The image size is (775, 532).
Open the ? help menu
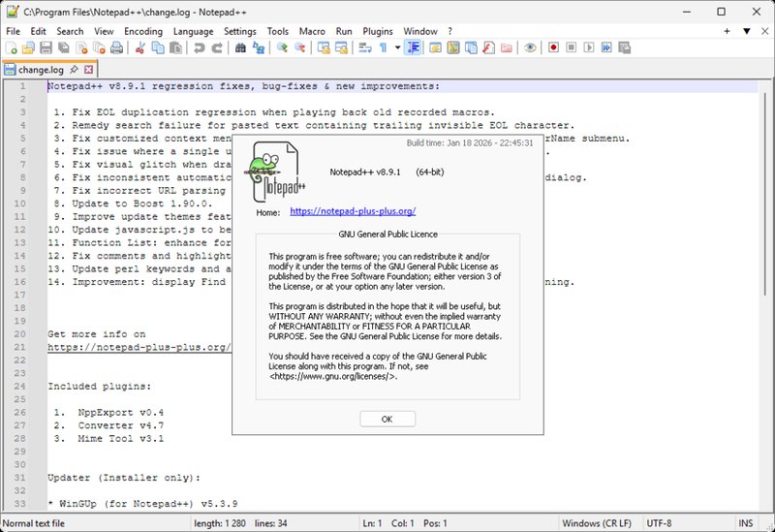(x=449, y=31)
